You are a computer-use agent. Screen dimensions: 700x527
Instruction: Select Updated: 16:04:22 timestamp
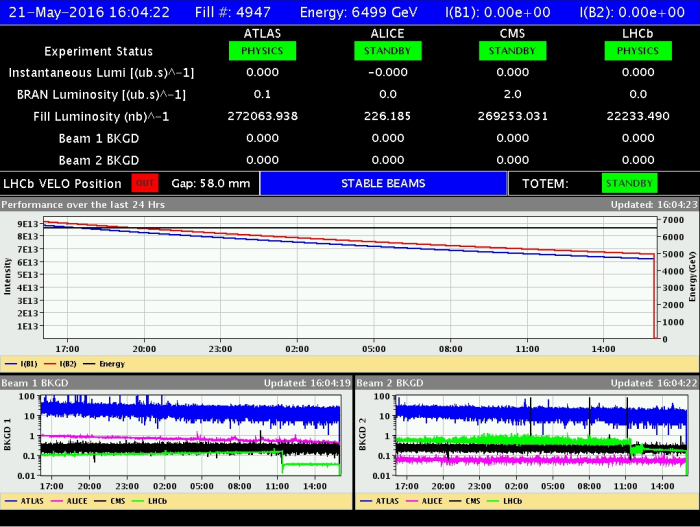coord(654,383)
